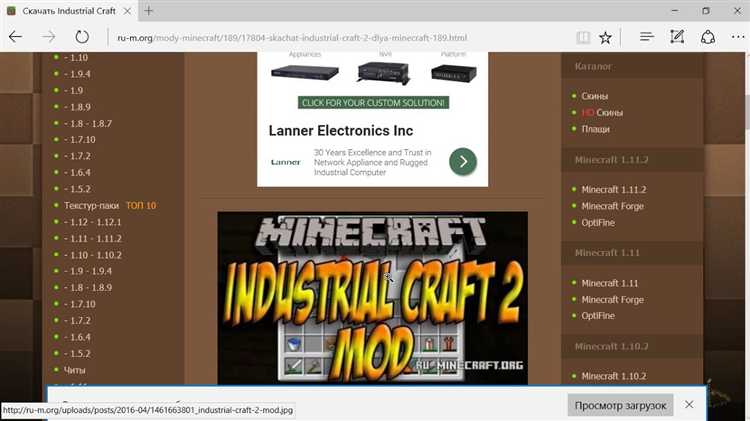Add page to favorites star

[x=605, y=37]
